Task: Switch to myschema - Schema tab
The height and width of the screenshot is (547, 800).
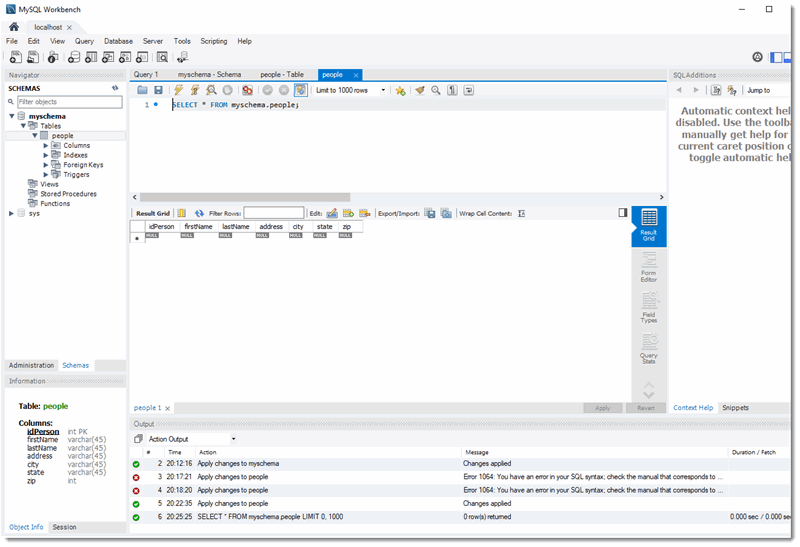Action: [x=209, y=74]
